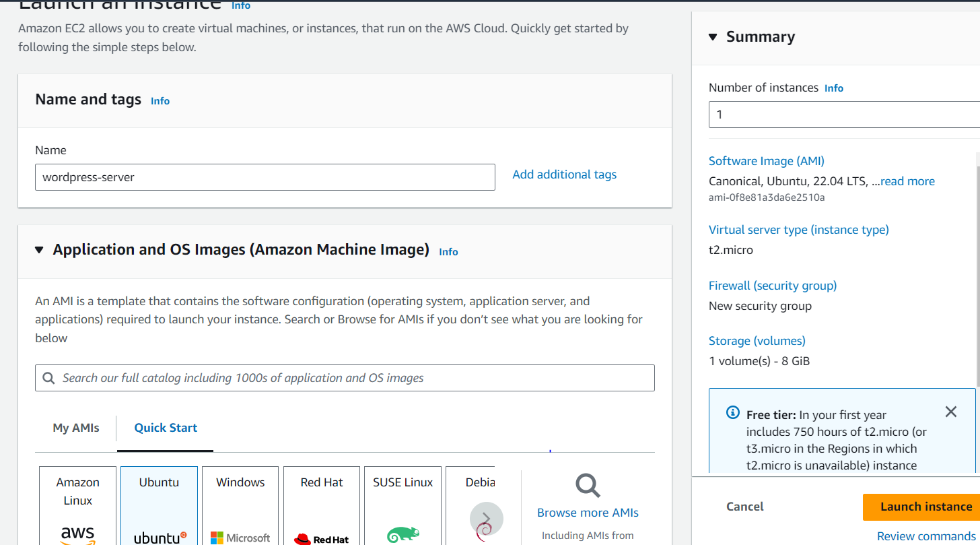Focus the Name field containing wordpress-server
980x545 pixels.
[x=265, y=177]
